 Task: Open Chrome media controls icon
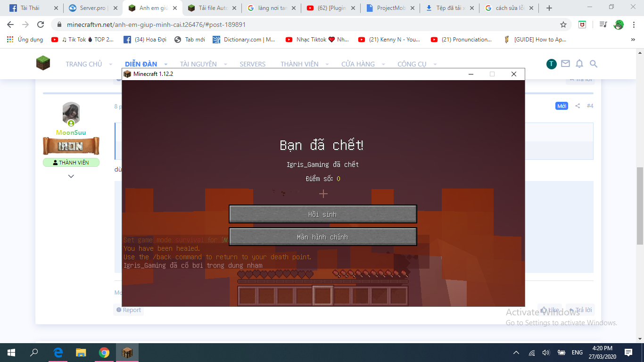pyautogui.click(x=603, y=25)
